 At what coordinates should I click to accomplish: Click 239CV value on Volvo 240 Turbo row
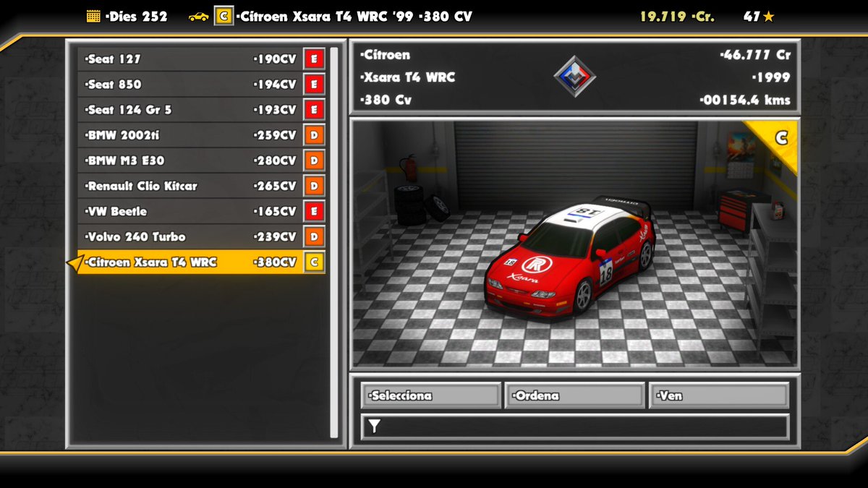pos(275,236)
